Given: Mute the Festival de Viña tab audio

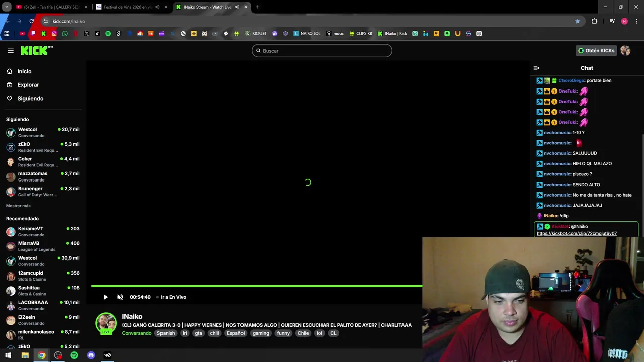Looking at the screenshot, I should (157, 7).
